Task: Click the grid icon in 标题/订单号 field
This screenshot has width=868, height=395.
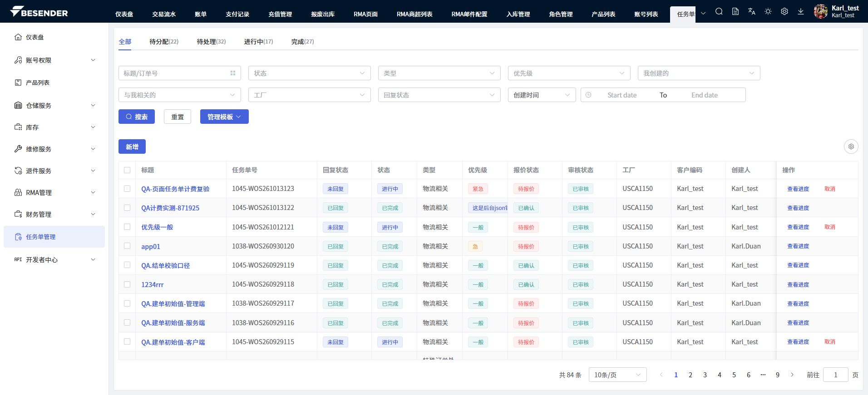Action: click(x=233, y=73)
